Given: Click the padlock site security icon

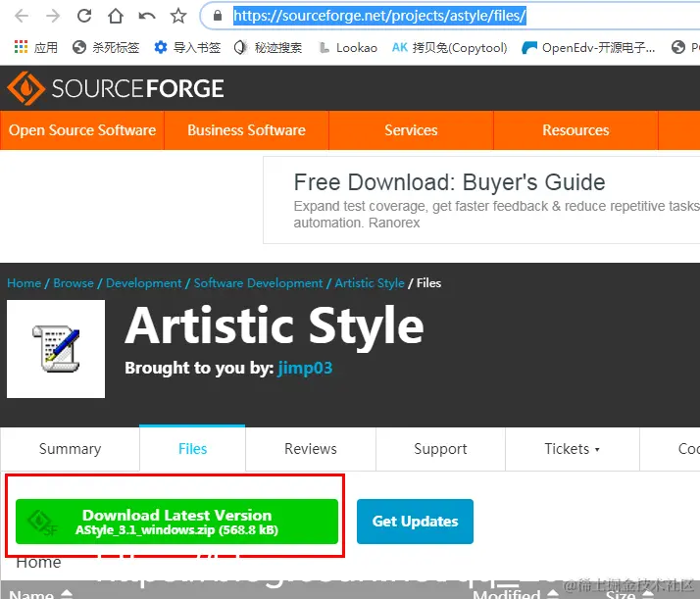Looking at the screenshot, I should tap(218, 16).
